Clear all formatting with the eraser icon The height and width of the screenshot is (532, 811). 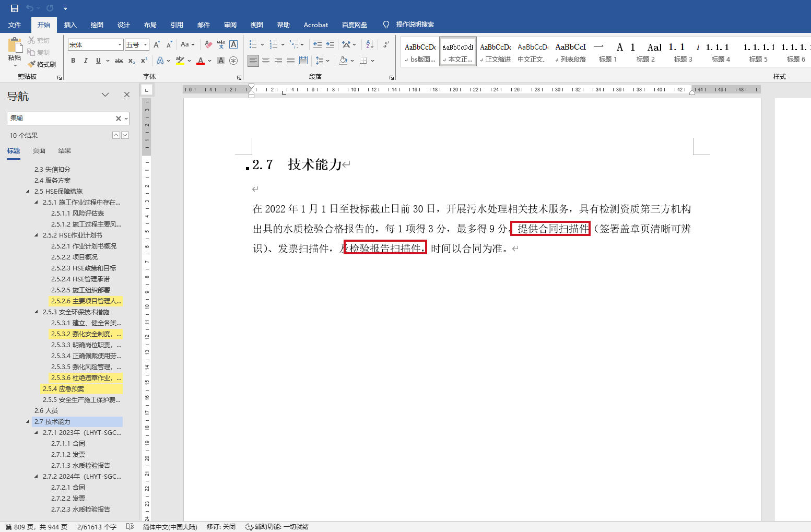click(x=208, y=44)
